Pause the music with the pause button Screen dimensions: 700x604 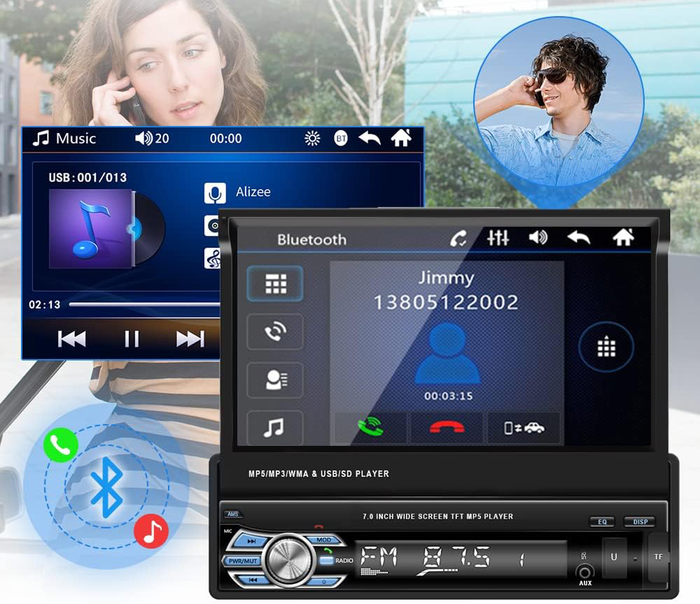pyautogui.click(x=132, y=339)
